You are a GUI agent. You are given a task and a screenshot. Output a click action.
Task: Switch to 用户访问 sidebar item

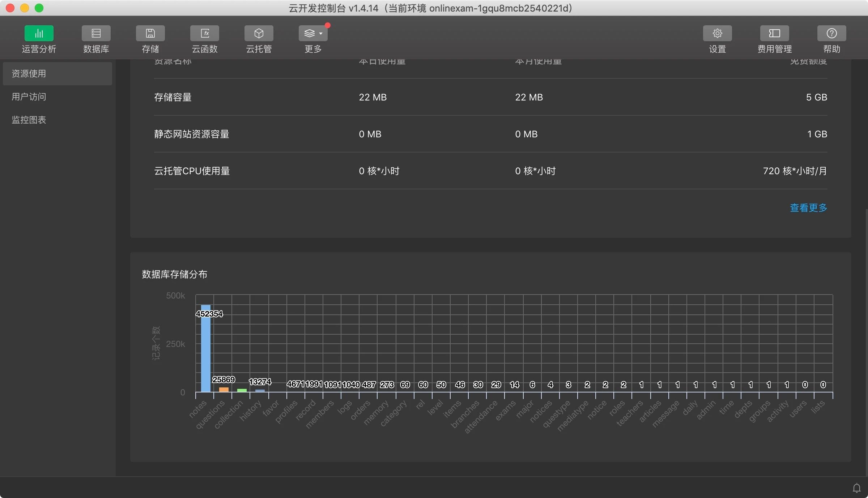(x=29, y=97)
